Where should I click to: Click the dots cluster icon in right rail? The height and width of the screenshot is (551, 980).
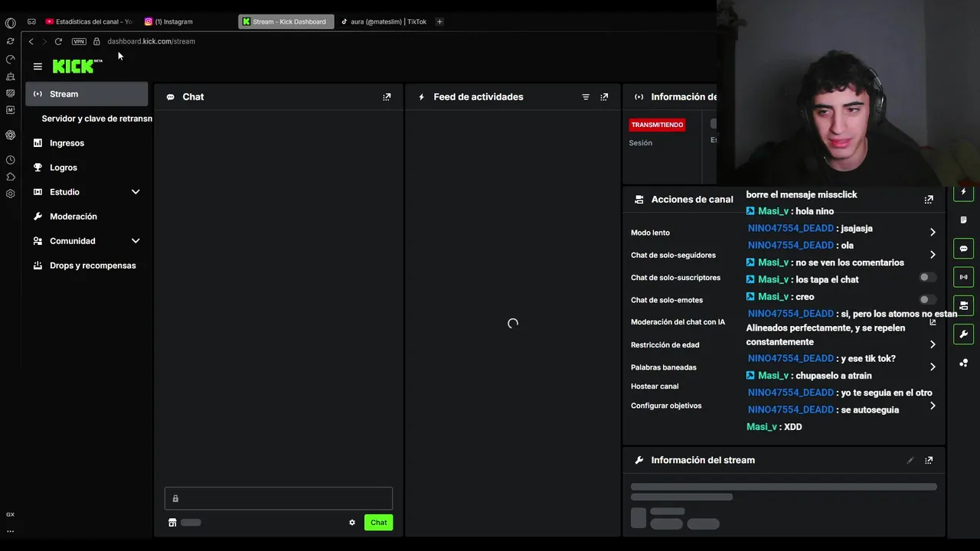click(x=963, y=363)
